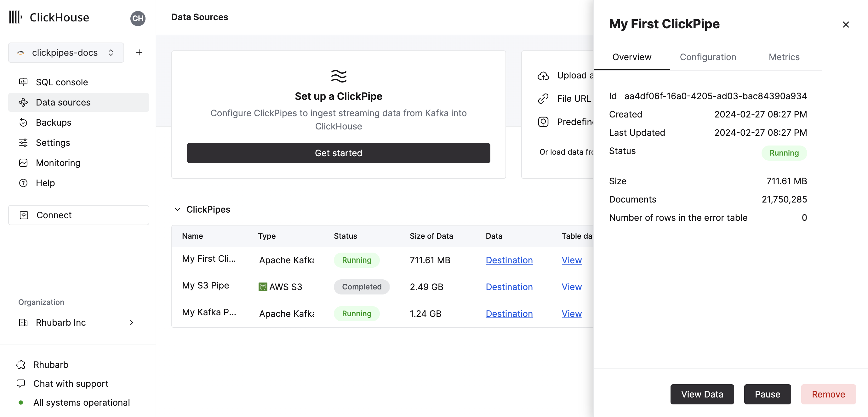Viewport: 868px width, 417px height.
Task: Click the Running status badge on My First Cli...
Action: (357, 259)
